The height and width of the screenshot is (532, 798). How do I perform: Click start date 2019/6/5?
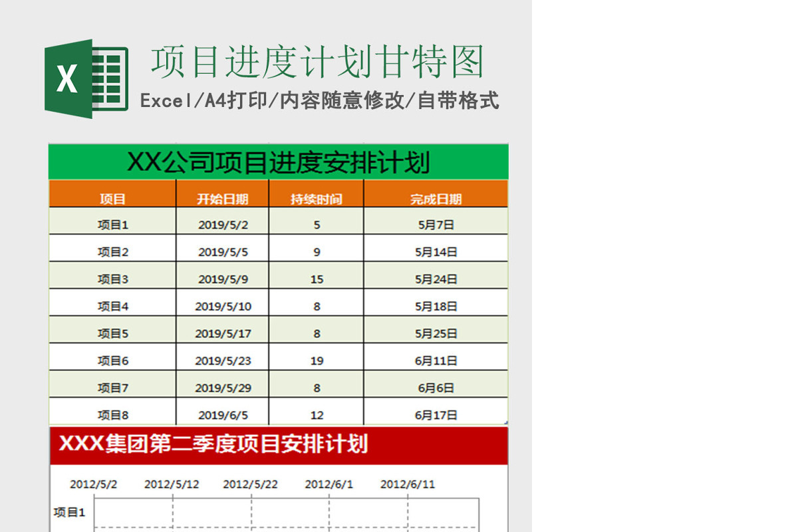223,415
